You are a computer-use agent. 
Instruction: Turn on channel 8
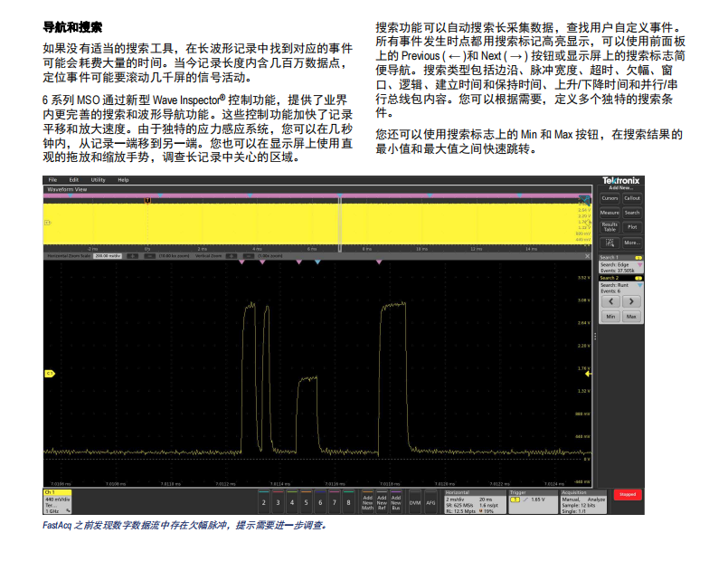[349, 501]
